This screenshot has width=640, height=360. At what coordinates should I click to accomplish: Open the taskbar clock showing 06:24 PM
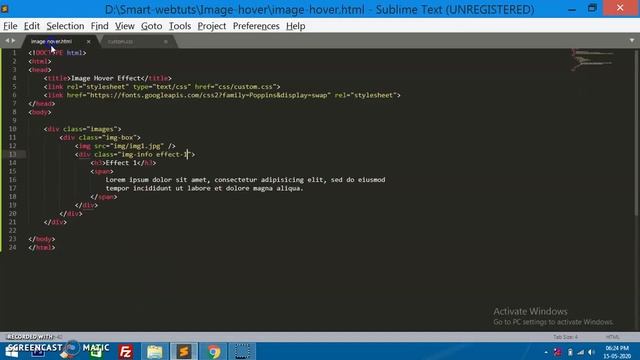(617, 352)
